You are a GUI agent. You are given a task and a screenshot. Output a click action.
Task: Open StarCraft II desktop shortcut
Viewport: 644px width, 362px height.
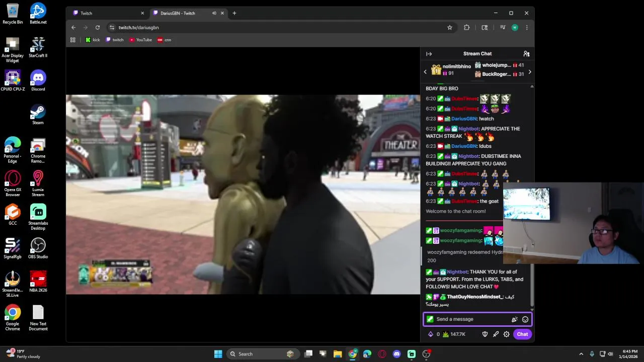(38, 47)
